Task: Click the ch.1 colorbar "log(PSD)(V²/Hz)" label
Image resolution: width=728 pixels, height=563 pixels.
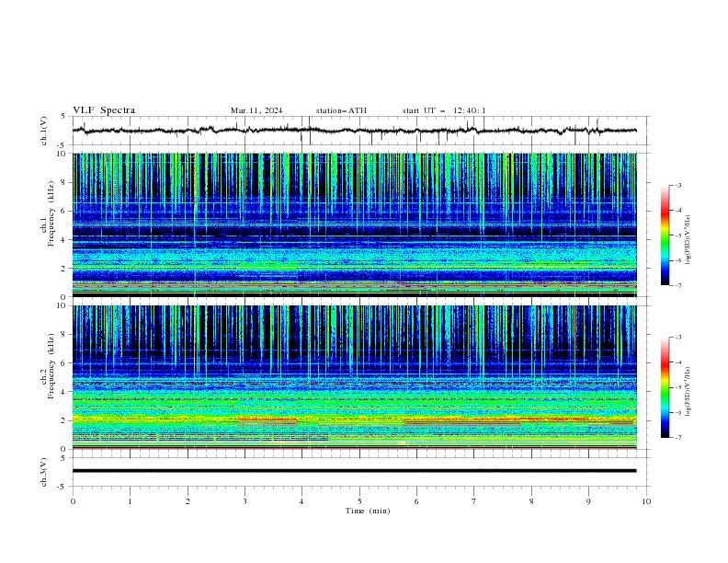Action: 688,240
